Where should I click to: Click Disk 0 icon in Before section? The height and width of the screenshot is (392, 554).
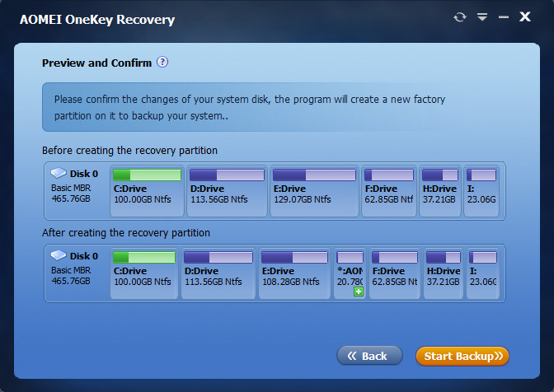[59, 173]
